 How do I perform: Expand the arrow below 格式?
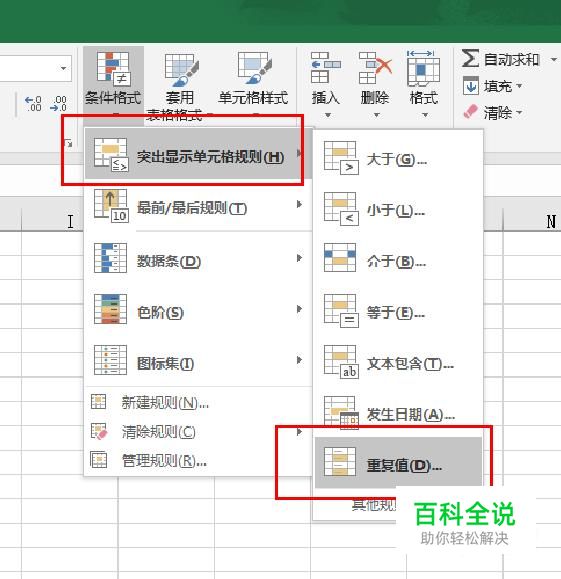pos(425,115)
